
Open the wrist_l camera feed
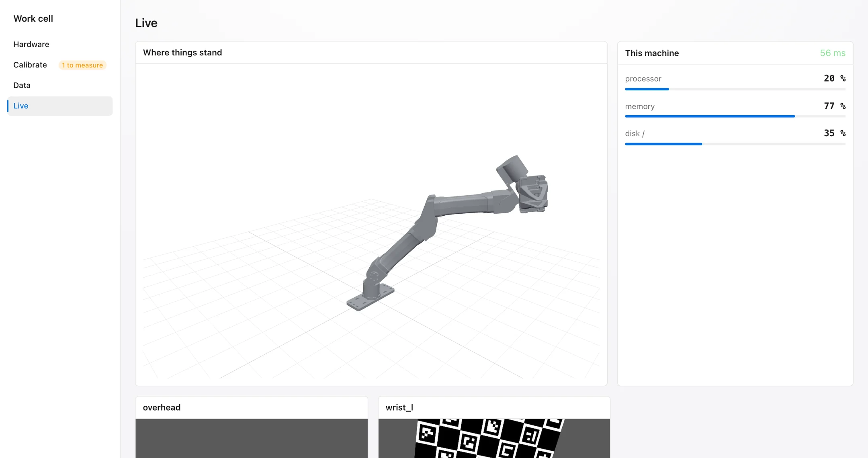click(494, 438)
